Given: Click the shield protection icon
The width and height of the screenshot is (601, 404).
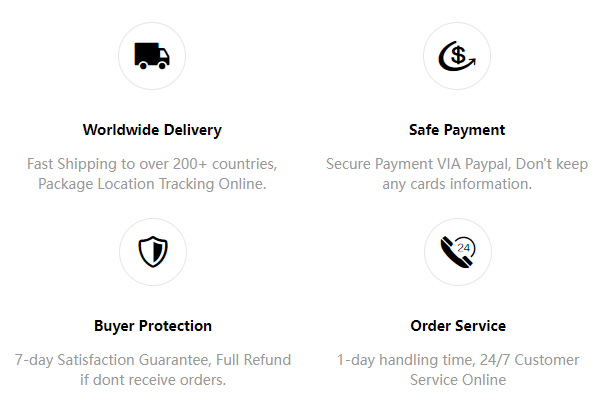Looking at the screenshot, I should (153, 252).
